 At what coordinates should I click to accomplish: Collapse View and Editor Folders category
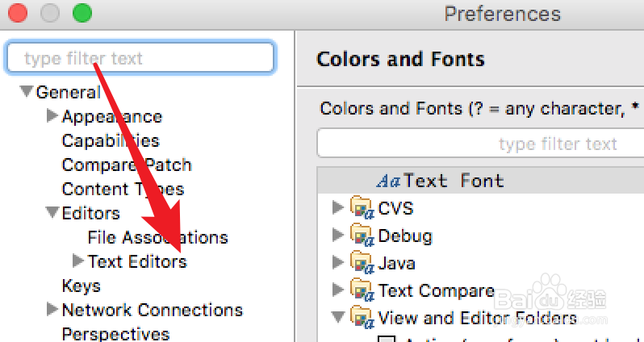pyautogui.click(x=338, y=317)
